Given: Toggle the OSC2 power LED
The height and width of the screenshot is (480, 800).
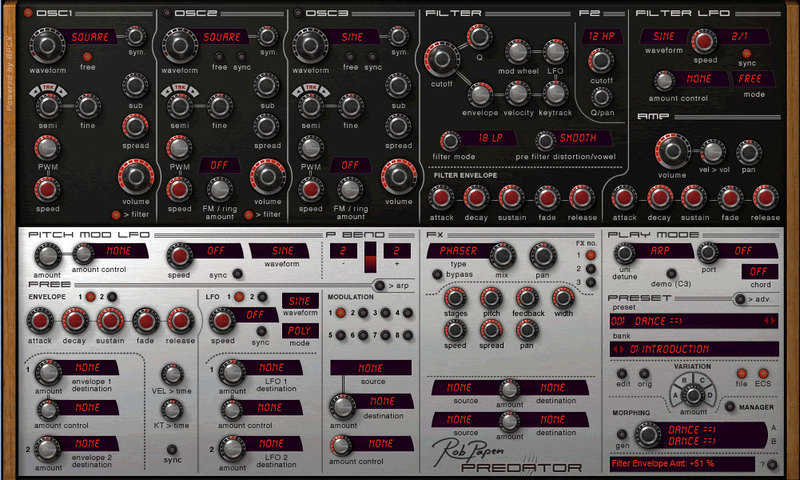Looking at the screenshot, I should click(x=166, y=13).
